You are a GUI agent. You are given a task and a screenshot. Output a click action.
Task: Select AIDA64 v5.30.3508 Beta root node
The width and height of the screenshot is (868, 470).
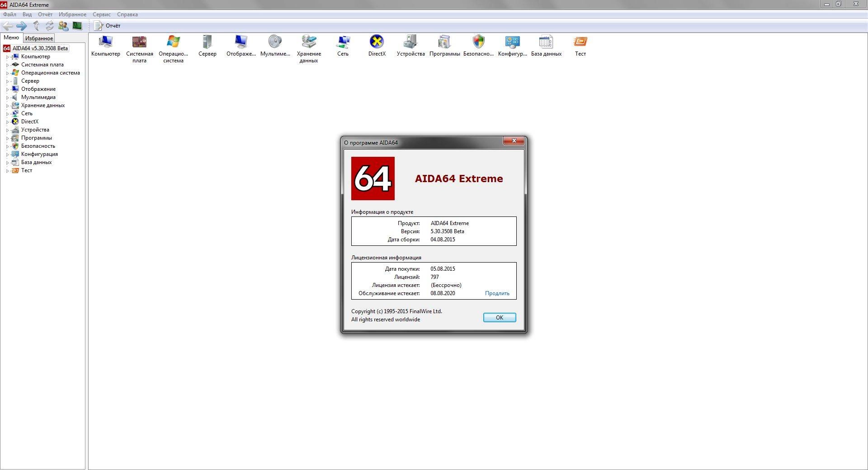click(40, 48)
